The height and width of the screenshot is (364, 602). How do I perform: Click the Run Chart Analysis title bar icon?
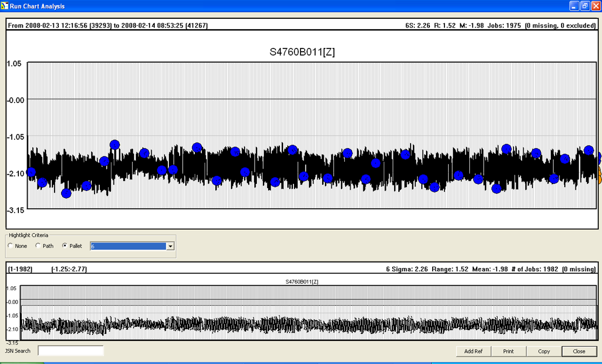(x=5, y=6)
